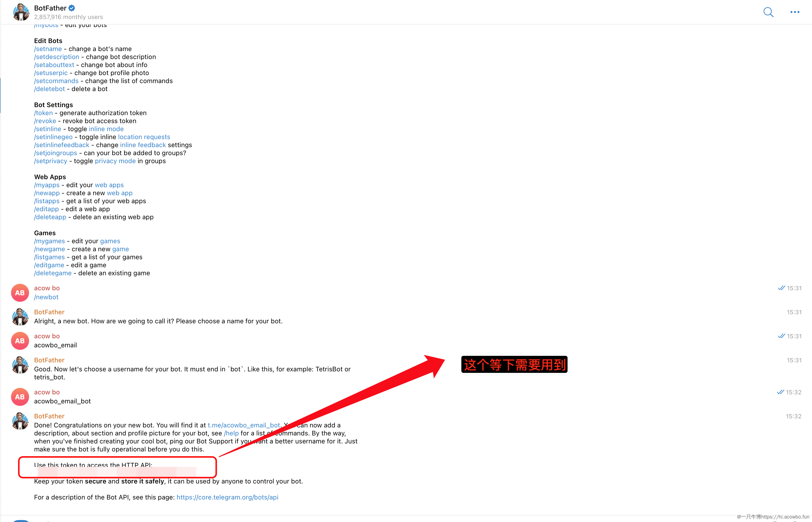Click BotFather avatar in the chat header
Screen dimensions: 812x522
tap(21, 12)
